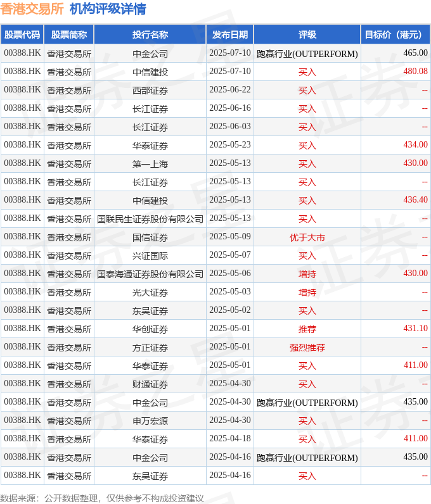Image resolution: width=431 pixels, height=504 pixels.
Task: Select the 西部证券 cell
Action: tap(150, 91)
